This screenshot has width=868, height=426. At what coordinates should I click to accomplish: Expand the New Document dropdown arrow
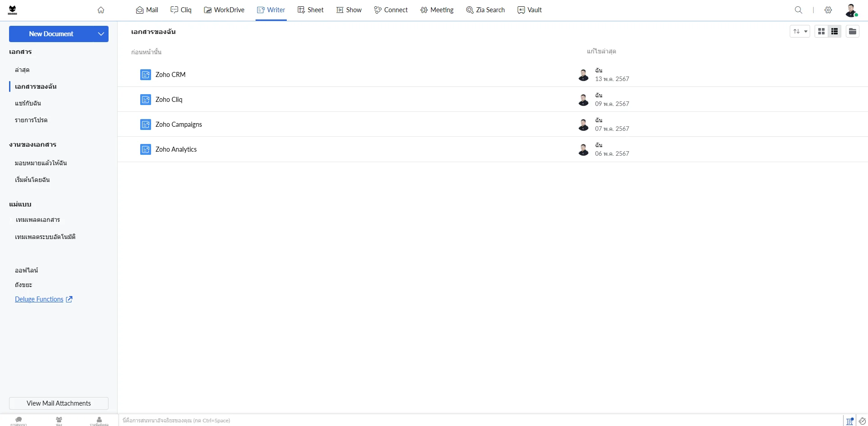coord(101,34)
